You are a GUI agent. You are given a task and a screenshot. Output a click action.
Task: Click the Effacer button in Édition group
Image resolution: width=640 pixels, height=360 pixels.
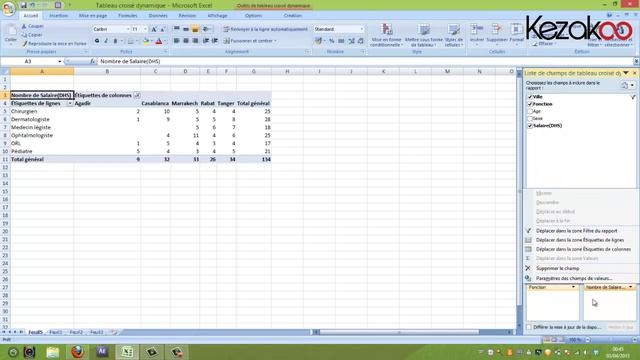(x=543, y=44)
